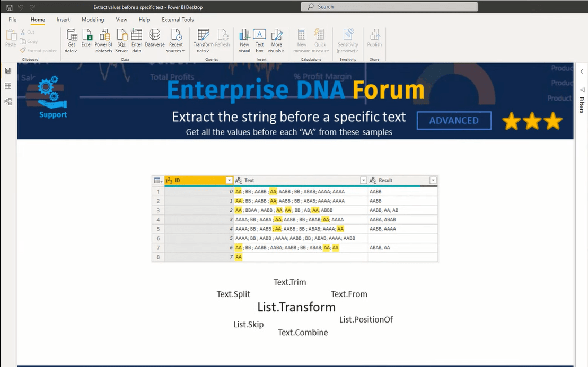Paste from clipboard
This screenshot has width=588, height=367.
click(11, 38)
